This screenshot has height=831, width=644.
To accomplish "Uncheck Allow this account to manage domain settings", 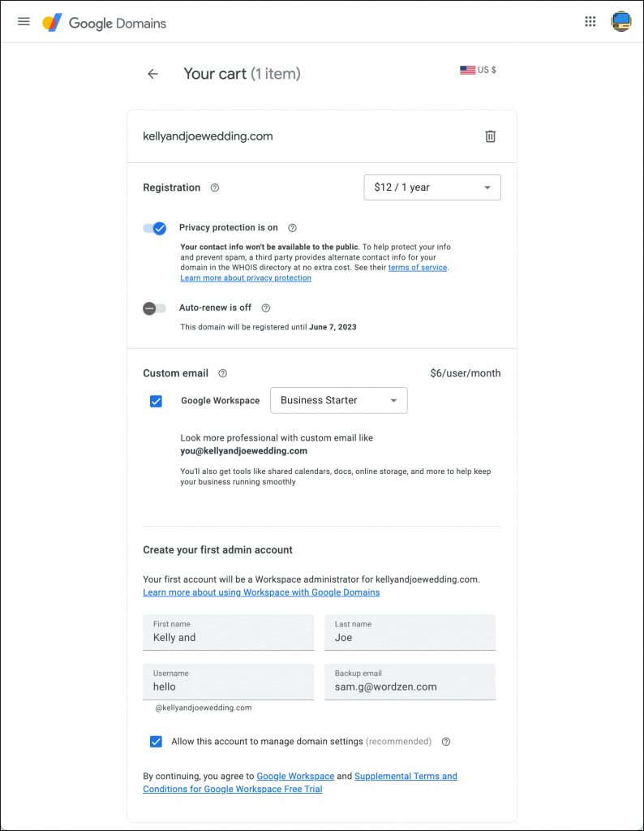I will 156,742.
